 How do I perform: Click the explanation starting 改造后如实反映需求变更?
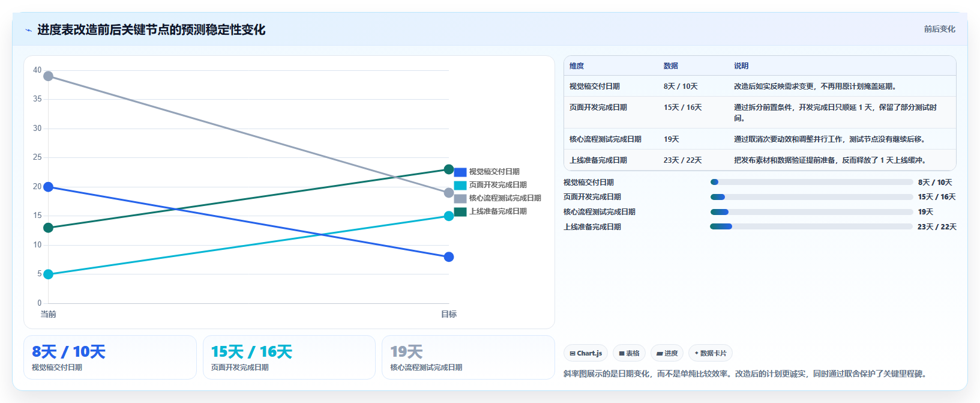(816, 86)
